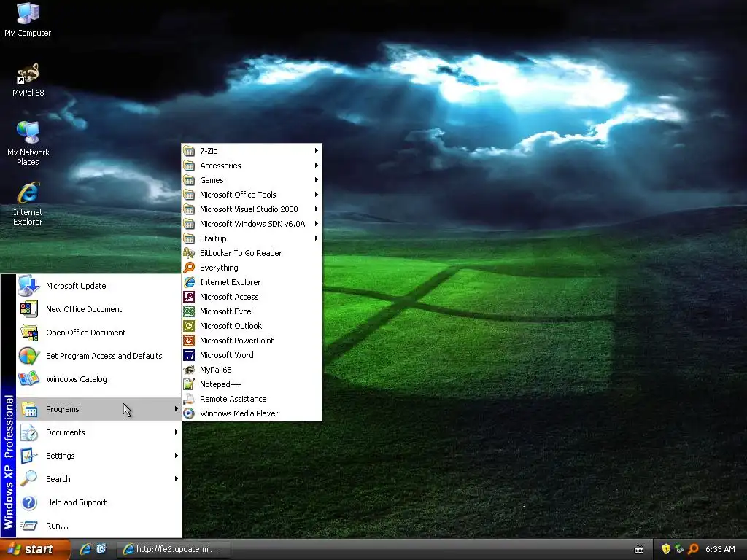Click the Windows Catalog label

(x=76, y=379)
